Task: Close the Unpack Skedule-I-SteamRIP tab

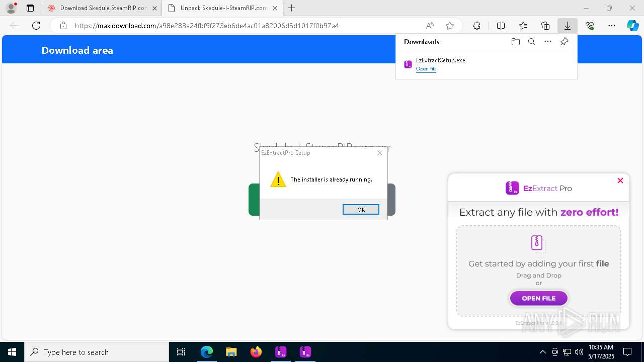Action: [x=275, y=8]
